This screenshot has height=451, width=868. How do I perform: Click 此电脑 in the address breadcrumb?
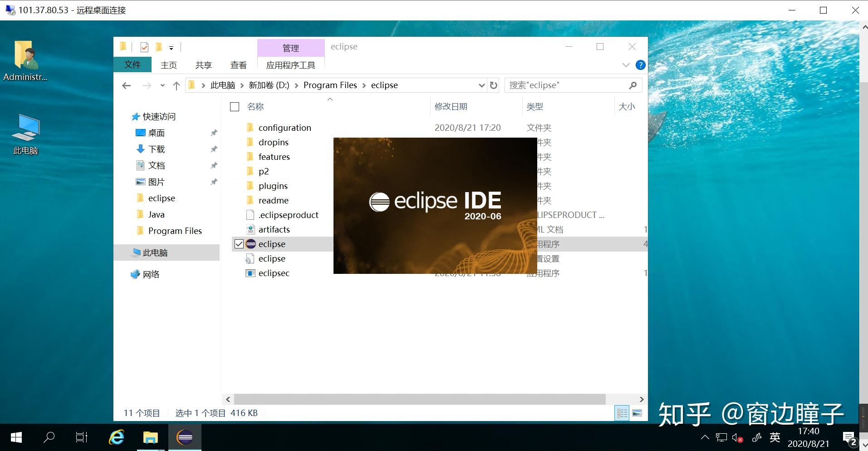pos(223,85)
